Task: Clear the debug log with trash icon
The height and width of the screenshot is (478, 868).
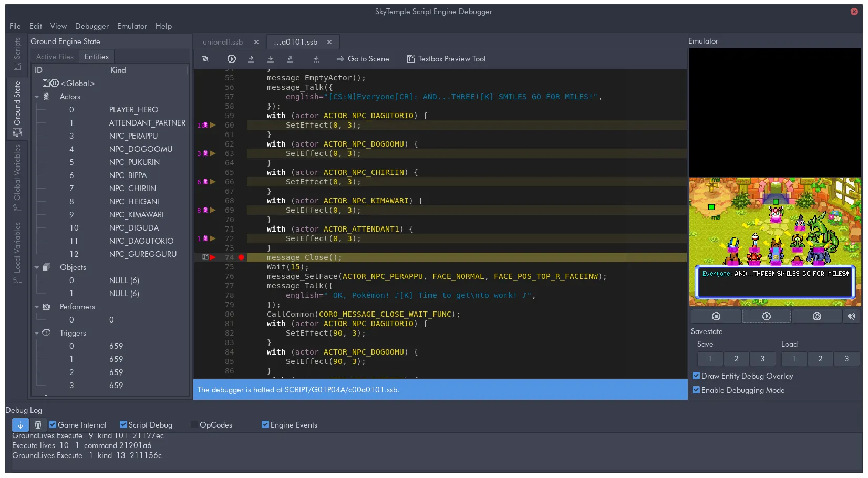Action: point(38,425)
